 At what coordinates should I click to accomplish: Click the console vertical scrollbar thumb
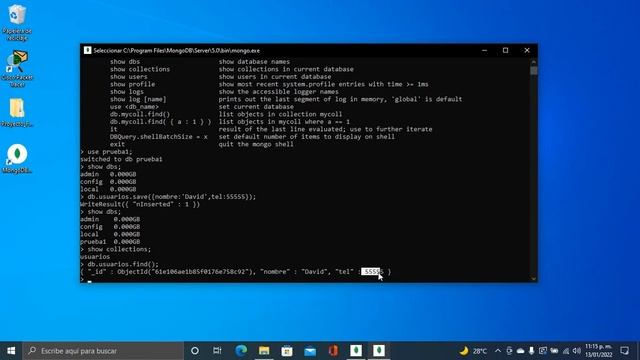click(x=533, y=70)
